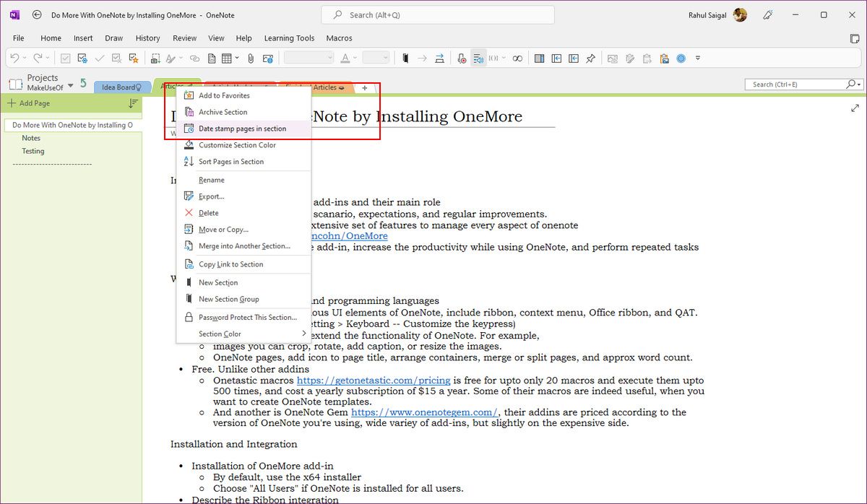This screenshot has width=867, height=504.
Task: Click the Back arrow in the title bar
Action: 37,15
